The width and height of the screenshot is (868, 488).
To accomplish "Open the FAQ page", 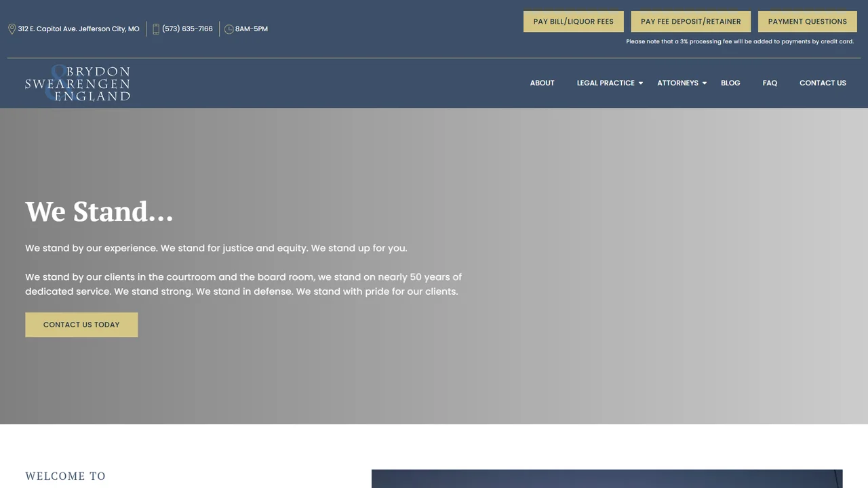I will point(770,83).
